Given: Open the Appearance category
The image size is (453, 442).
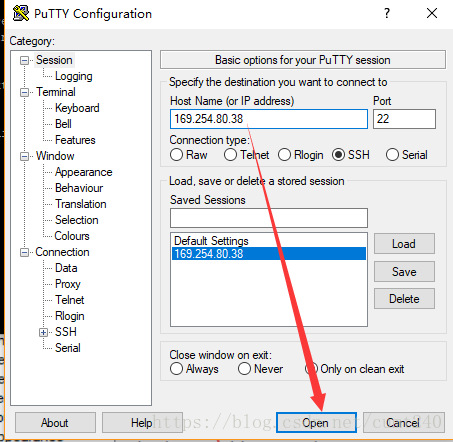Looking at the screenshot, I should [x=83, y=172].
